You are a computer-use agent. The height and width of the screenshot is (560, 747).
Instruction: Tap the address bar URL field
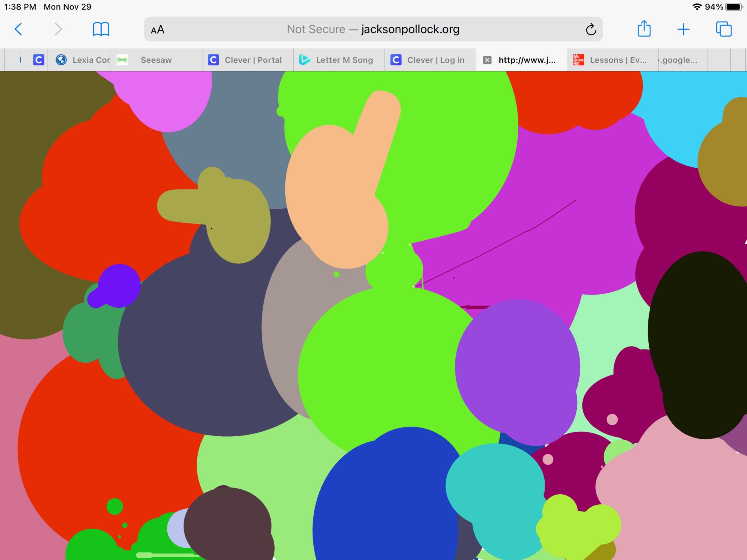pos(373,29)
